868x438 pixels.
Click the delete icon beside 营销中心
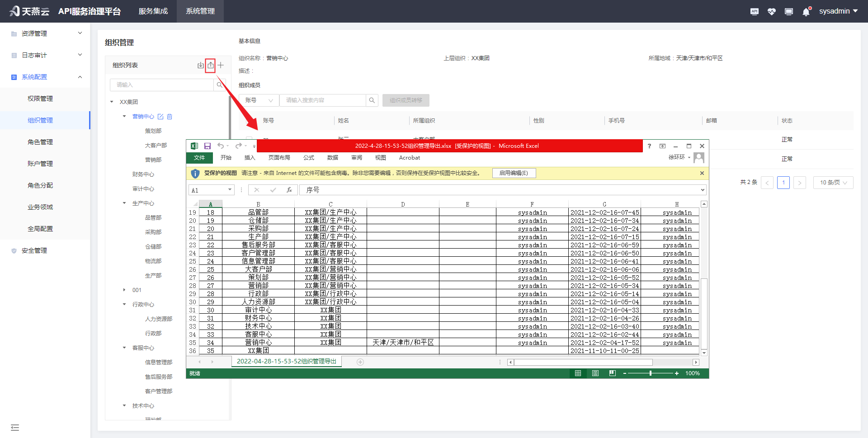click(170, 117)
